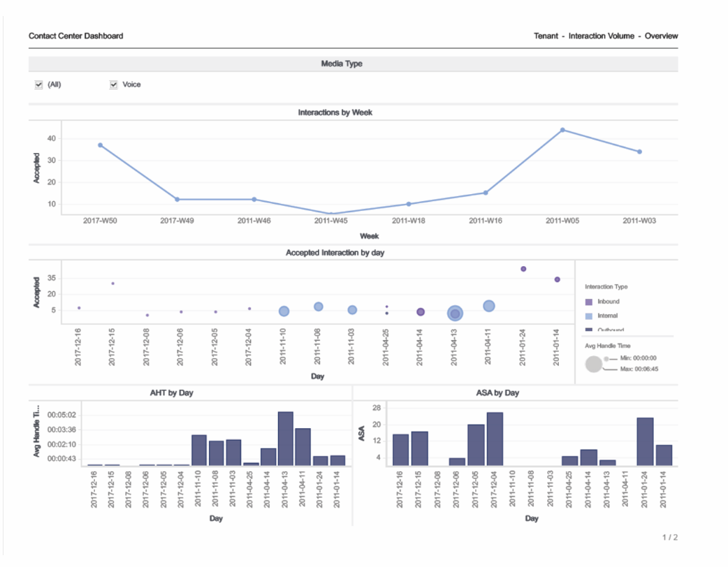
Task: Select the large 2011-04-13 bubble
Action: [x=455, y=314]
